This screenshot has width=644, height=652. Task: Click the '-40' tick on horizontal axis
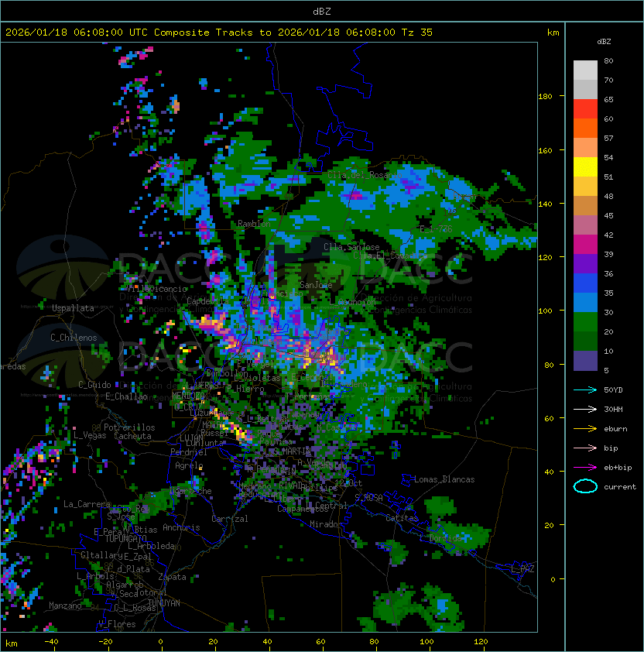click(x=52, y=642)
